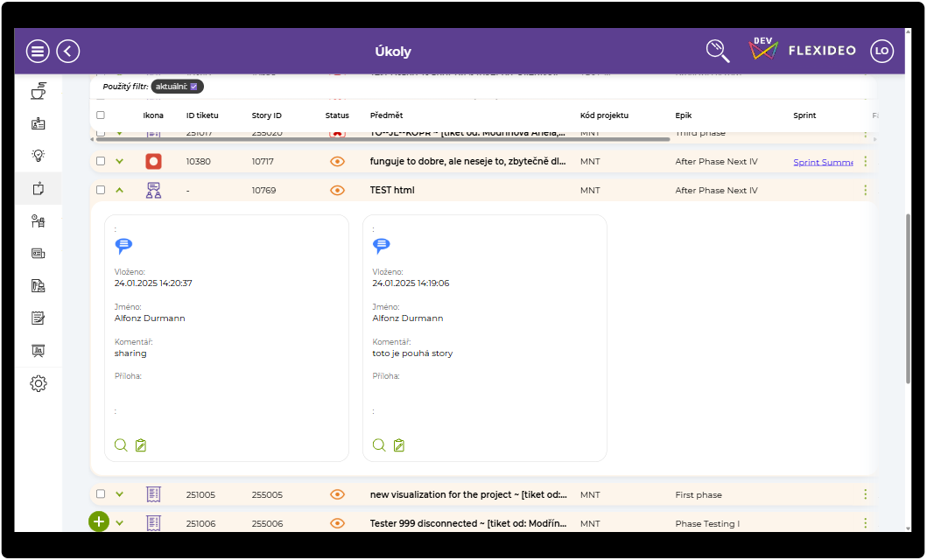Collapse the expanded TEST html row
927x560 pixels.
point(120,190)
